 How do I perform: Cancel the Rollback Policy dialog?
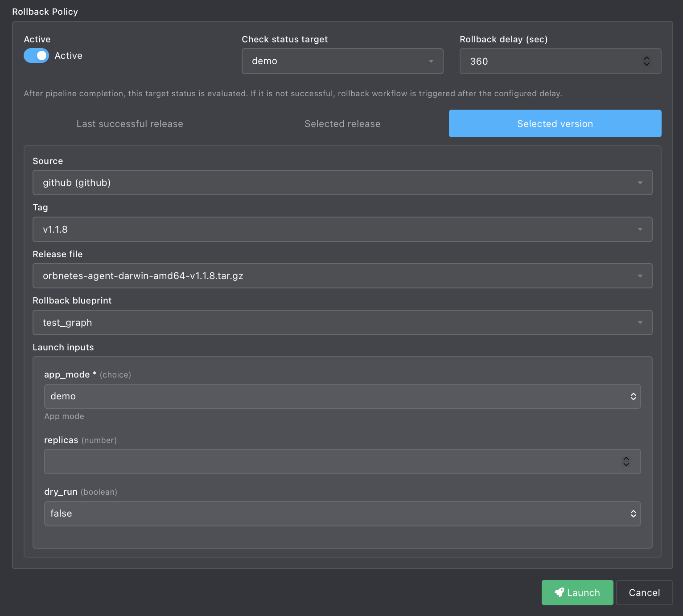pyautogui.click(x=644, y=592)
